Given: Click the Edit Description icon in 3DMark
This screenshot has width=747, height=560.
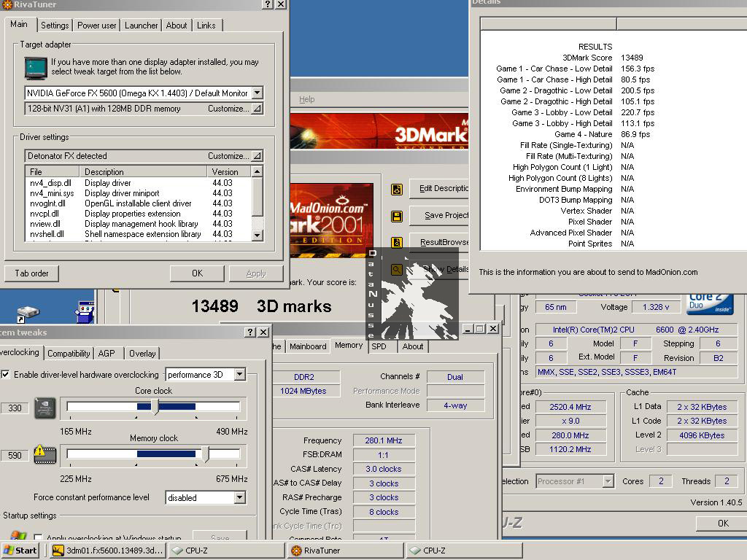Looking at the screenshot, I should tap(396, 190).
